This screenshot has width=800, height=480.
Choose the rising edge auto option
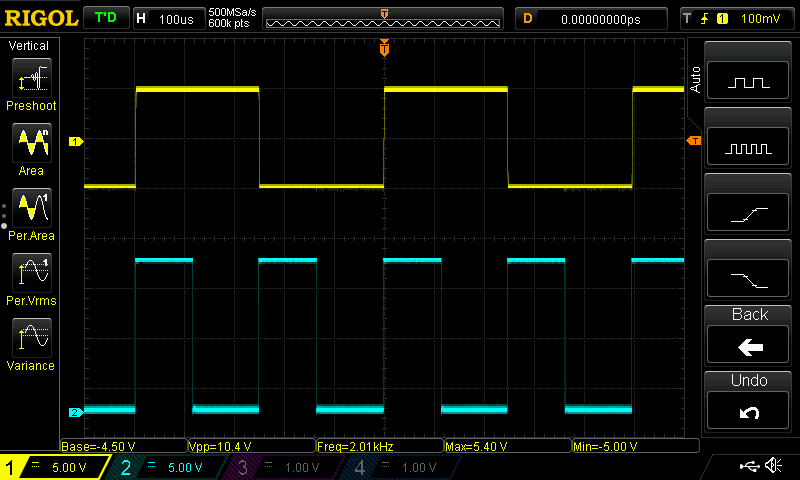[x=748, y=212]
